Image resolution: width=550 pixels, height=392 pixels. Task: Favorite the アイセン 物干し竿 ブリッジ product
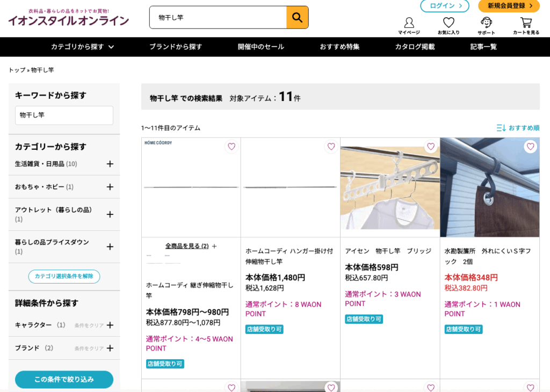coord(430,147)
